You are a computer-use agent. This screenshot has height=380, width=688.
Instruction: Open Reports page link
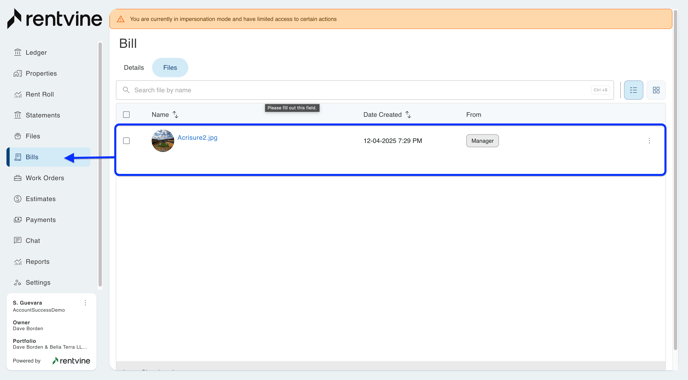pos(37,262)
